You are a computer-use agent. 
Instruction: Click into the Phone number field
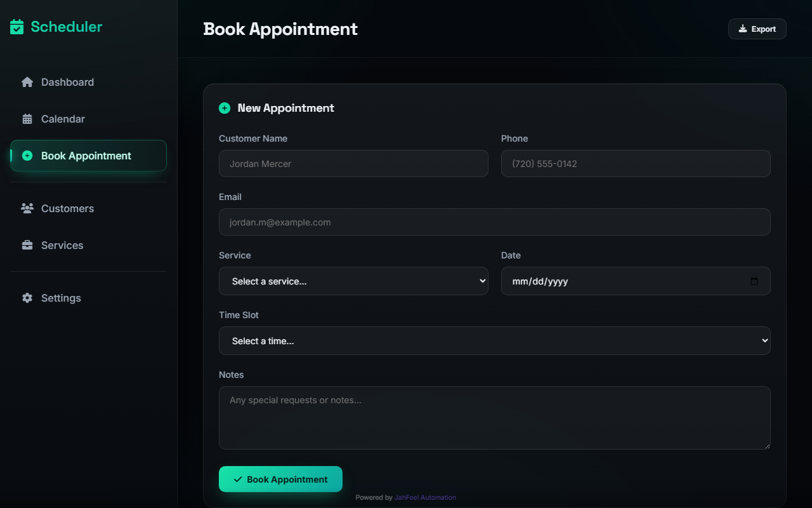pyautogui.click(x=636, y=163)
